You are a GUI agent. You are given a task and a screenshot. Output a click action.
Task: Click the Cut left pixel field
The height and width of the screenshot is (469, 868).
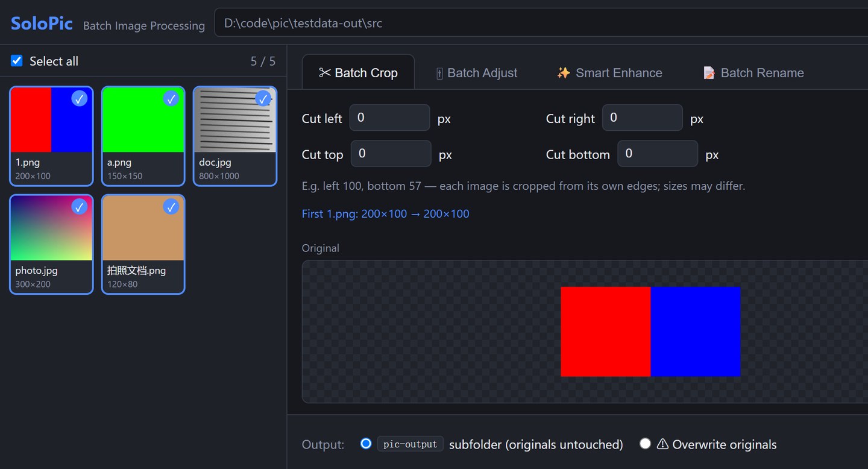389,118
